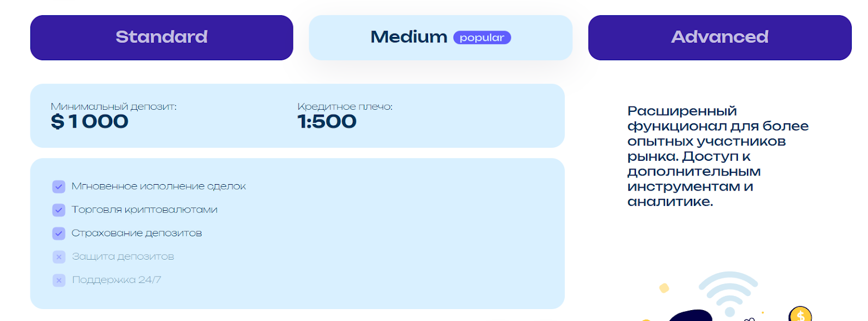Click the cross icon beside Защита депозитов
The height and width of the screenshot is (321, 868).
[x=59, y=257]
